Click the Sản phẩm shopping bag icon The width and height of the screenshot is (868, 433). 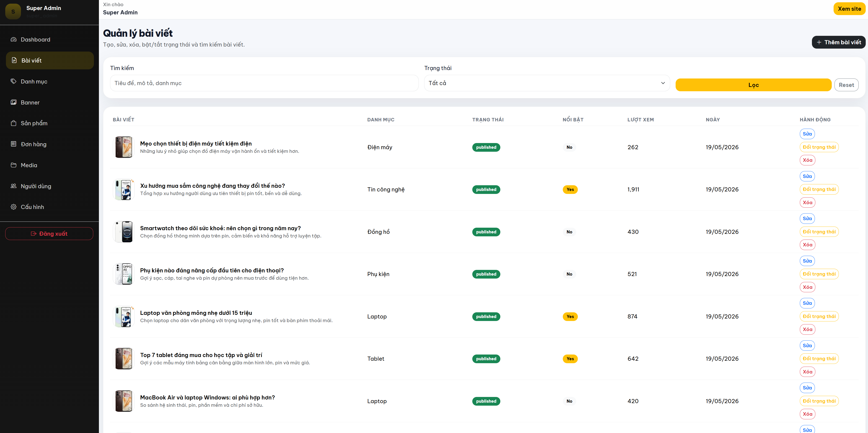coord(13,123)
